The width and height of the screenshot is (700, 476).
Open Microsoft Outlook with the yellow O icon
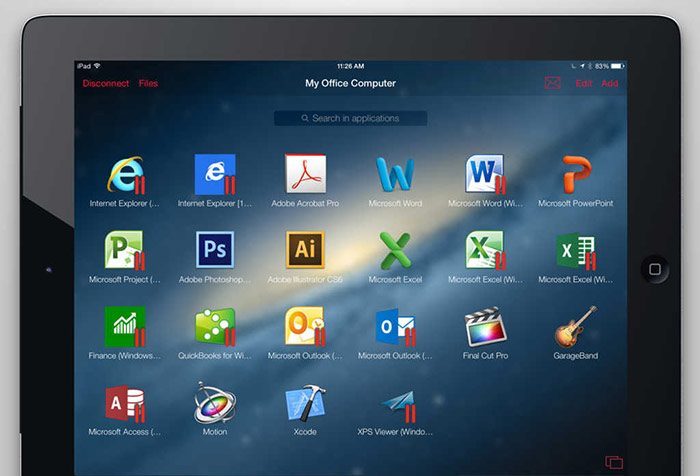click(x=305, y=326)
